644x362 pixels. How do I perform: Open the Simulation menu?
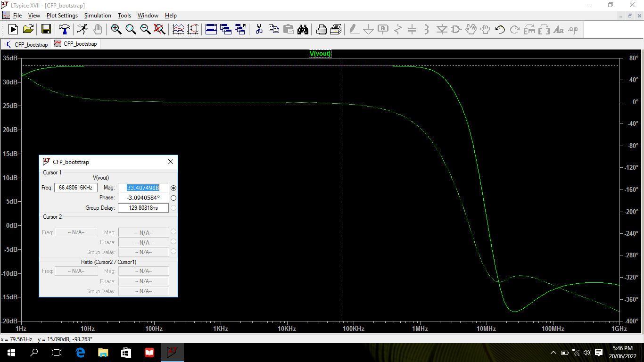coord(98,16)
